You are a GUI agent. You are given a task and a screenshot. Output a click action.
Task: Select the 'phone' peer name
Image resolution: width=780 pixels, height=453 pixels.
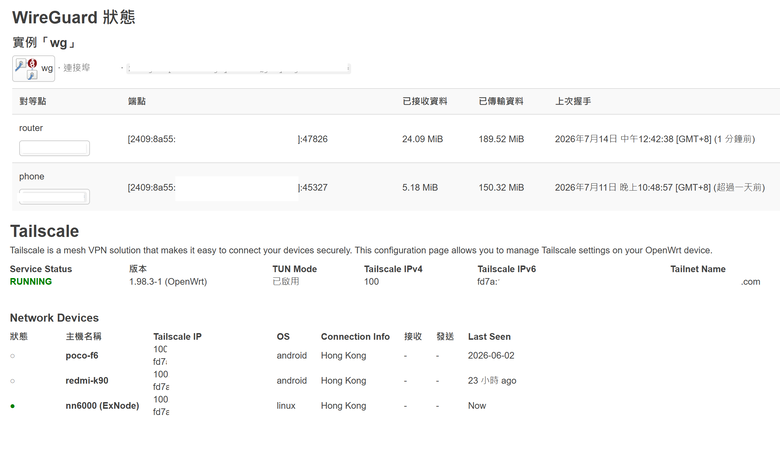tap(31, 177)
